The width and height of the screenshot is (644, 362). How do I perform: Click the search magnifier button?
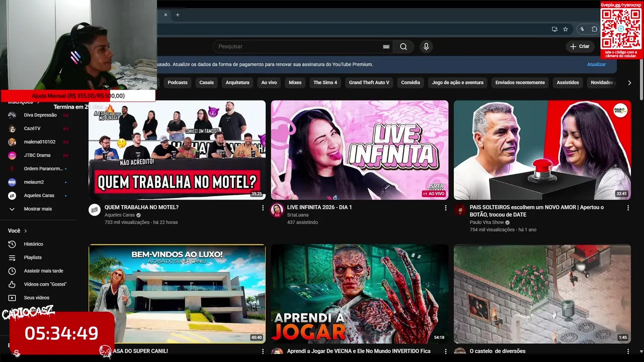(404, 46)
